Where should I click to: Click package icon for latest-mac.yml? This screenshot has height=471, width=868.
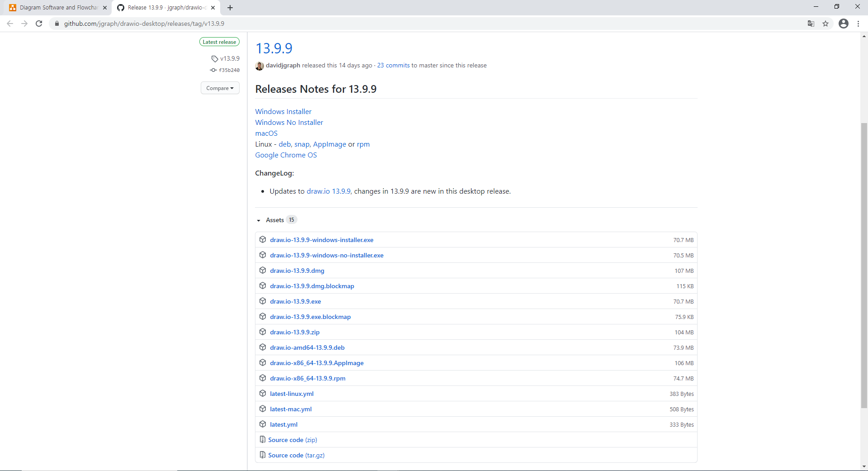coord(263,409)
